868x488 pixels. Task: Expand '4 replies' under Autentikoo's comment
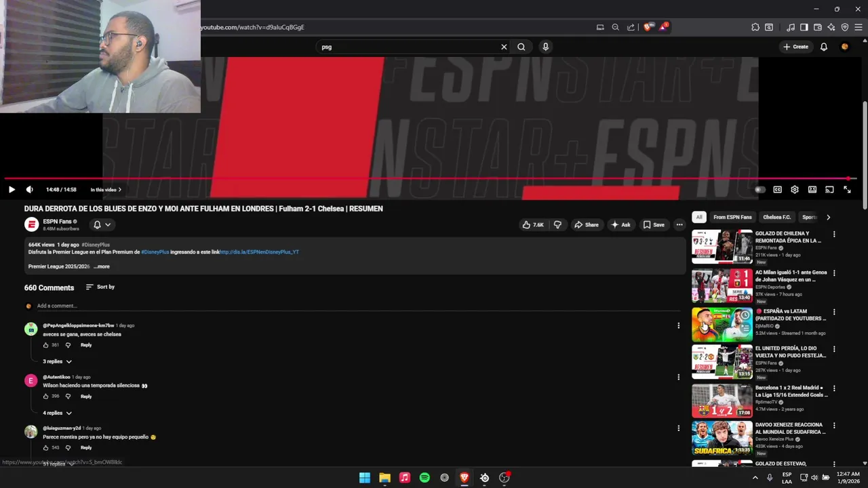click(x=57, y=413)
